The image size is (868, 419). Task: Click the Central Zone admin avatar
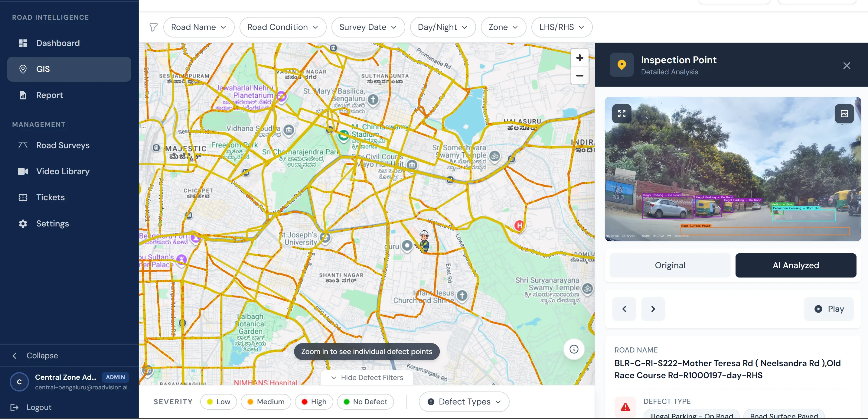tap(19, 382)
